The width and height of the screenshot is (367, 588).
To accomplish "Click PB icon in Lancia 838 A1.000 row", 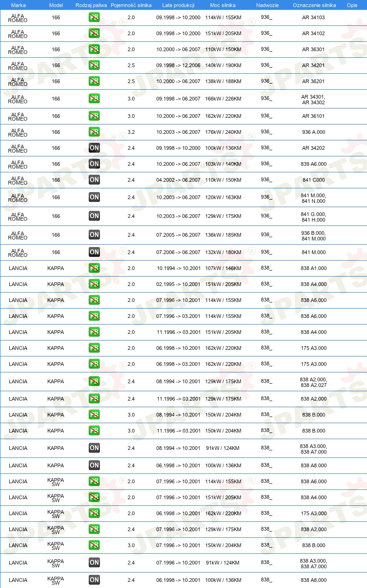I will pyautogui.click(x=94, y=269).
